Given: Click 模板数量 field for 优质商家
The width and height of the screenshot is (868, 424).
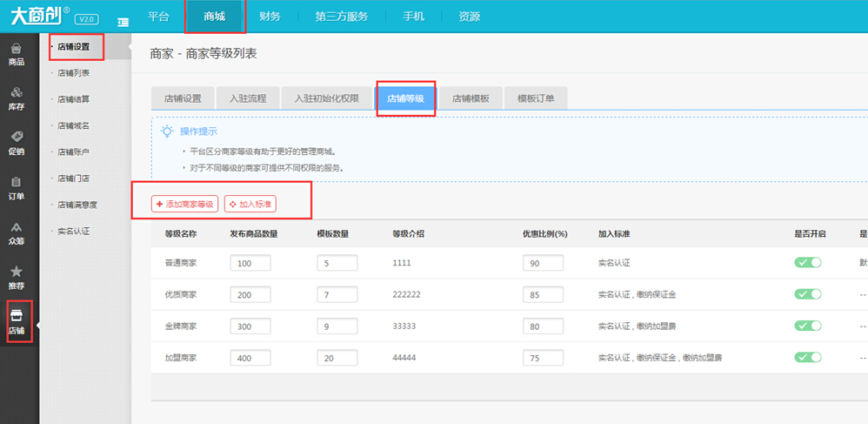Looking at the screenshot, I should pyautogui.click(x=337, y=294).
